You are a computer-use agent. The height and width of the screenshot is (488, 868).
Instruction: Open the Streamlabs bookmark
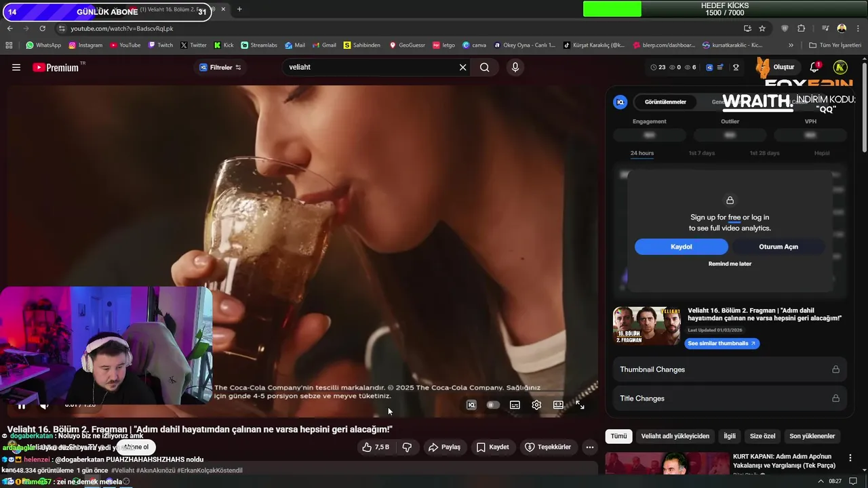tap(259, 45)
